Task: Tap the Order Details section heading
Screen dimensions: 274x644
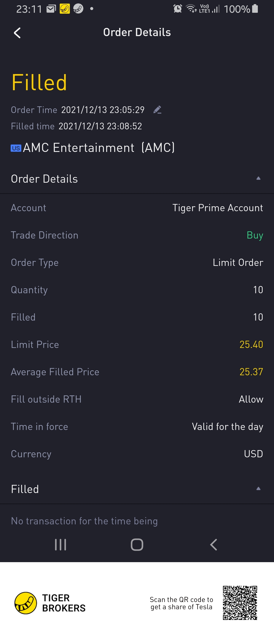Action: pos(44,179)
